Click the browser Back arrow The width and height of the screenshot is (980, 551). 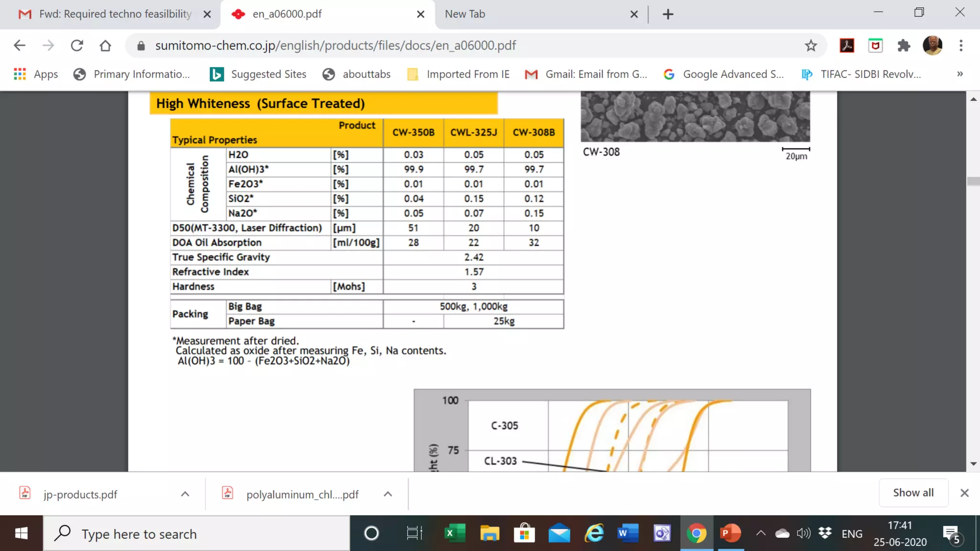pyautogui.click(x=20, y=45)
